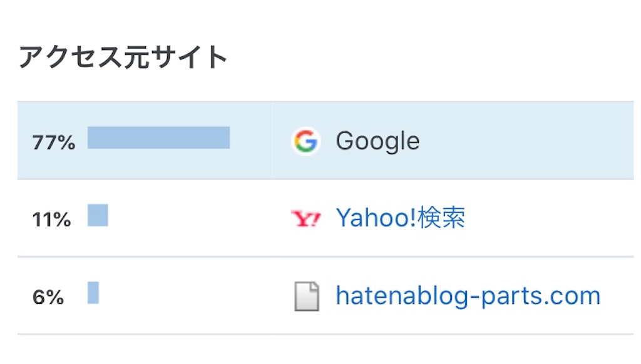
Task: Select the Google text label
Action: (x=377, y=141)
